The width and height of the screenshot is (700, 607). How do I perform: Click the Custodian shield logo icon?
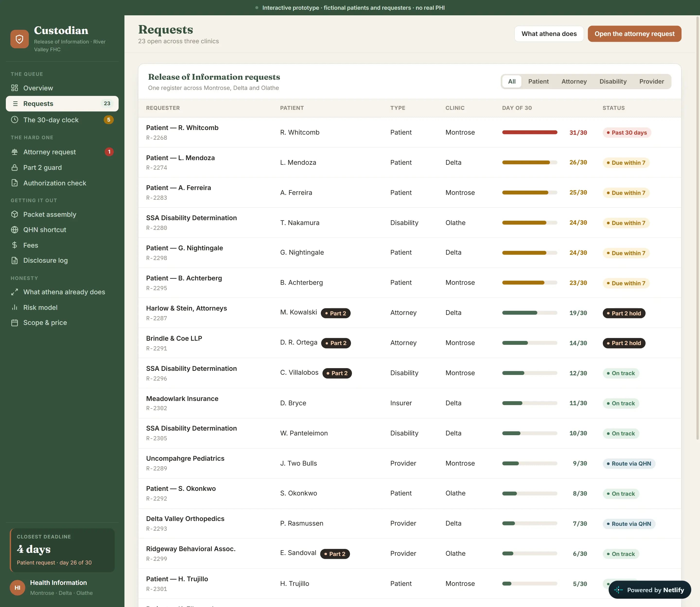point(19,39)
